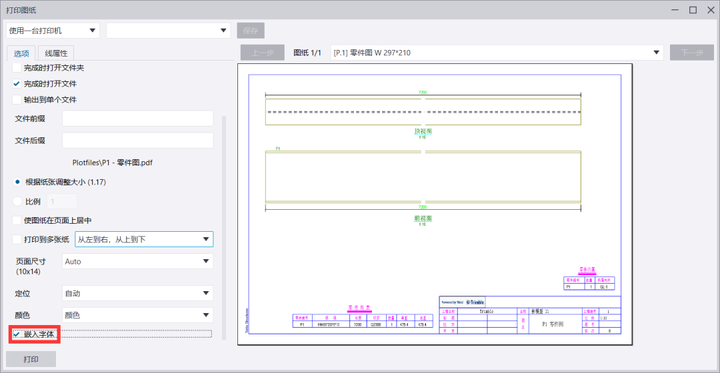Open the 定位 自动 dropdown
The width and height of the screenshot is (720, 373).
pos(138,293)
